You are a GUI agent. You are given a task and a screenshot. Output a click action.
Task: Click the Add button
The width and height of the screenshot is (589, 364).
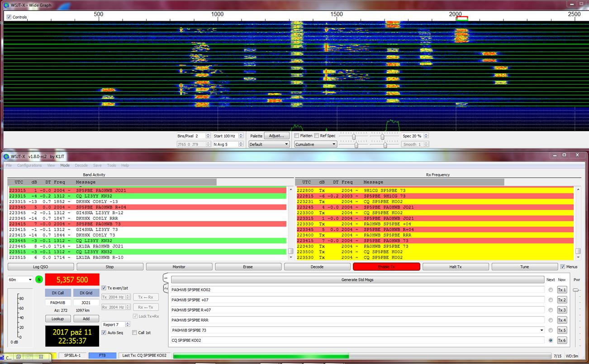pyautogui.click(x=86, y=319)
